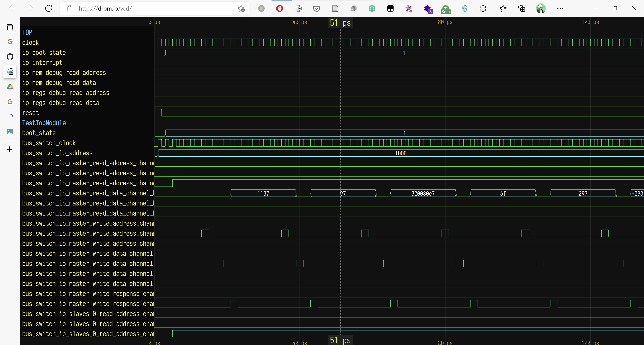This screenshot has height=345, width=644.
Task: Go back with the browser back arrow
Action: [12, 9]
